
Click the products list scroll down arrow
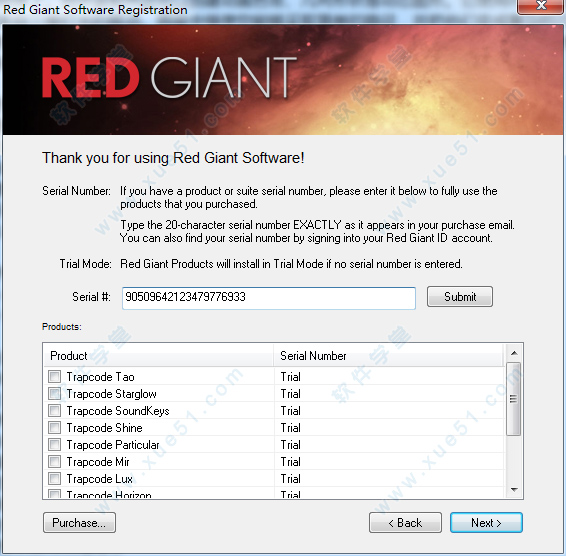(514, 490)
